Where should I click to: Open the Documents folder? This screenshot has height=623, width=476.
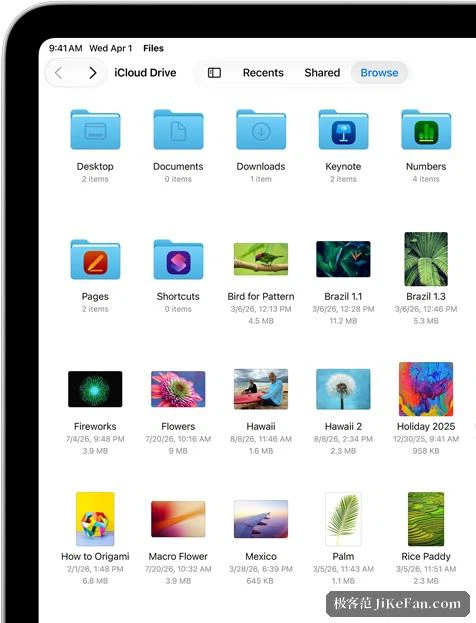pyautogui.click(x=178, y=130)
